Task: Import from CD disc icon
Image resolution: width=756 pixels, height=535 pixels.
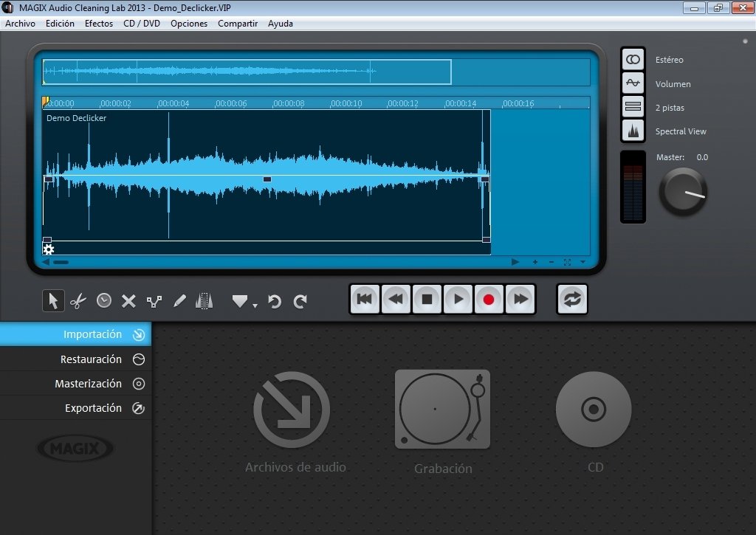Action: tap(594, 410)
